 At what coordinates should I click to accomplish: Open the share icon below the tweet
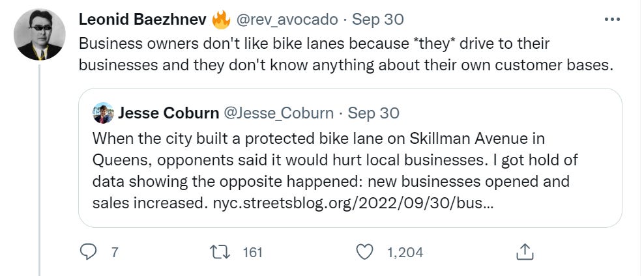tap(525, 251)
